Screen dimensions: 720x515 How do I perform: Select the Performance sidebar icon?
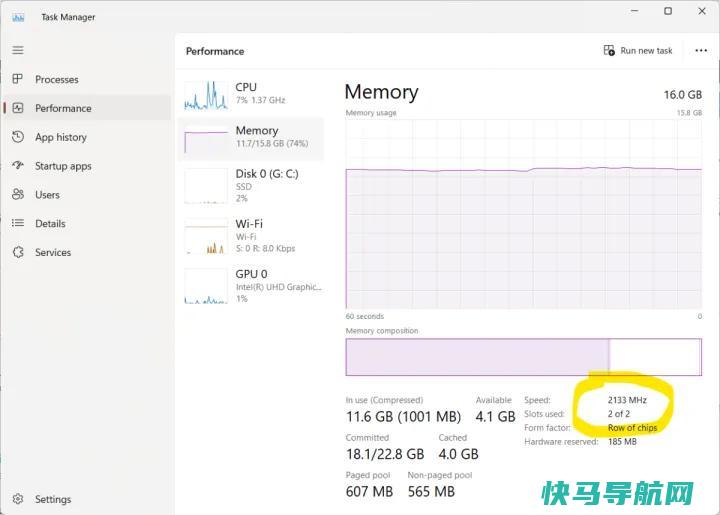tap(18, 108)
